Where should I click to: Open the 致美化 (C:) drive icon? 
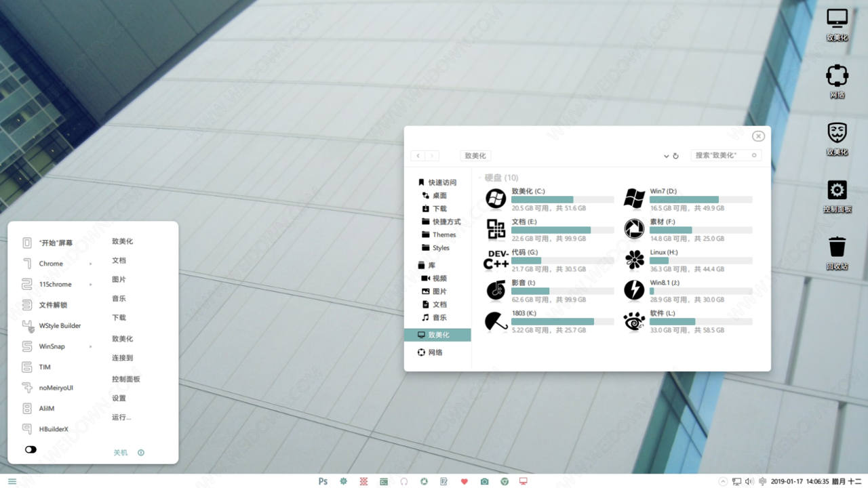496,199
